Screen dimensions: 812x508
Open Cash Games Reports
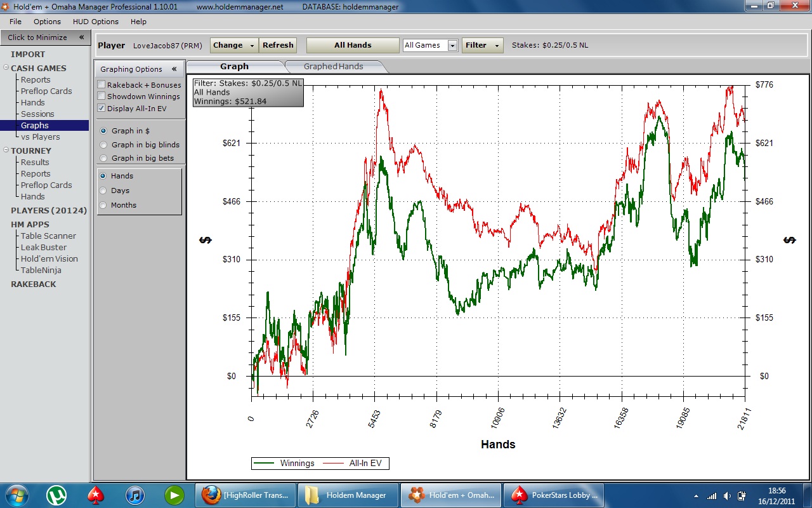(36, 79)
